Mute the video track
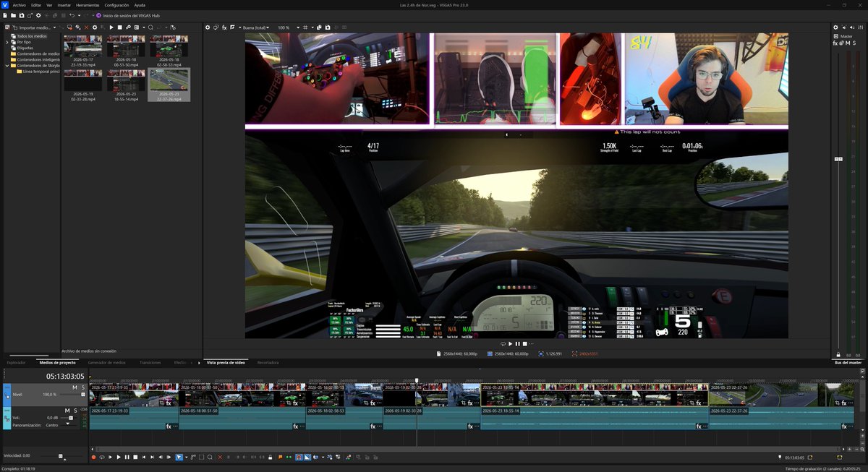Screen dimensions: 868x472 (x=75, y=387)
